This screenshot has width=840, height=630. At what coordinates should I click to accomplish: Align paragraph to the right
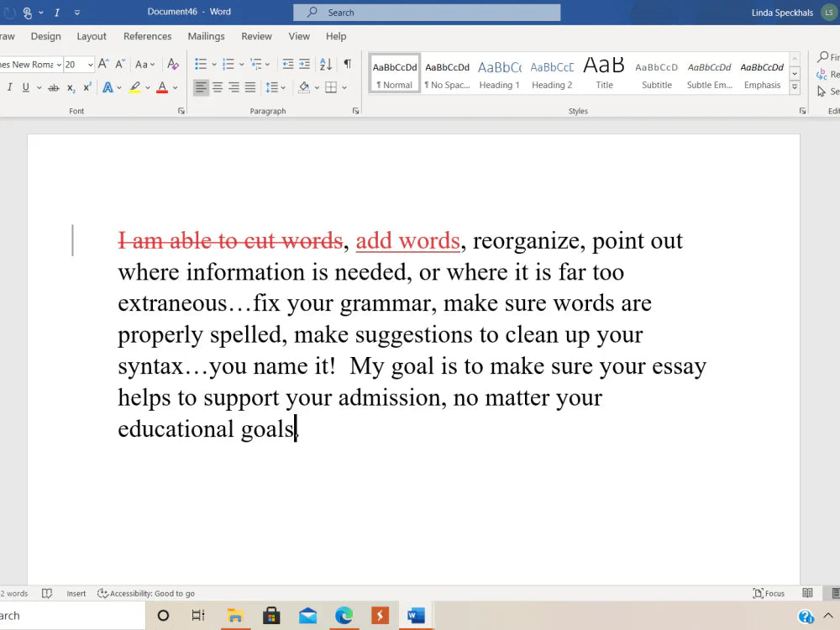(234, 87)
